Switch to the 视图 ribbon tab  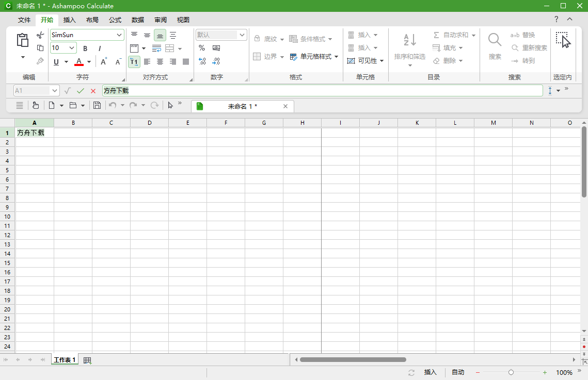(x=183, y=20)
